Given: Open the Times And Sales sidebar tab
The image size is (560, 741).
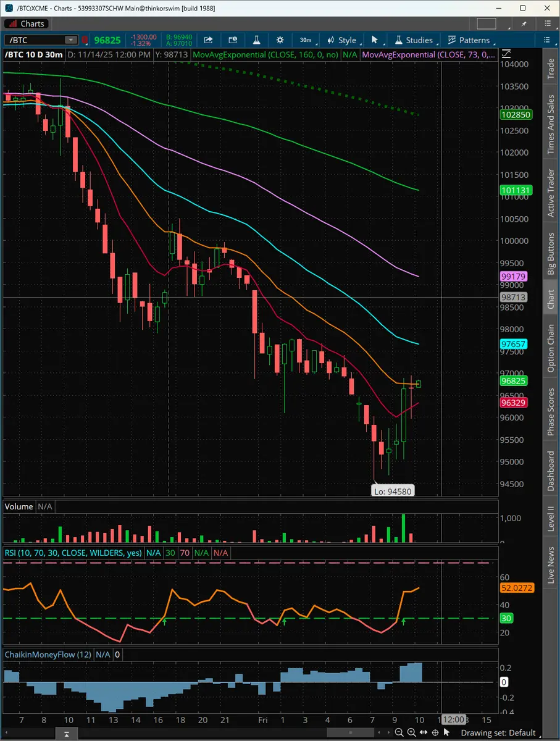Looking at the screenshot, I should click(x=551, y=124).
